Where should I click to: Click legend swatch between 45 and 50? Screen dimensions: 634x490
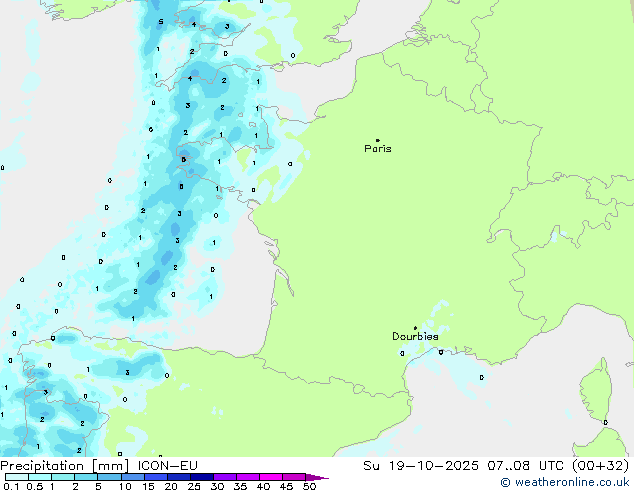point(294,477)
